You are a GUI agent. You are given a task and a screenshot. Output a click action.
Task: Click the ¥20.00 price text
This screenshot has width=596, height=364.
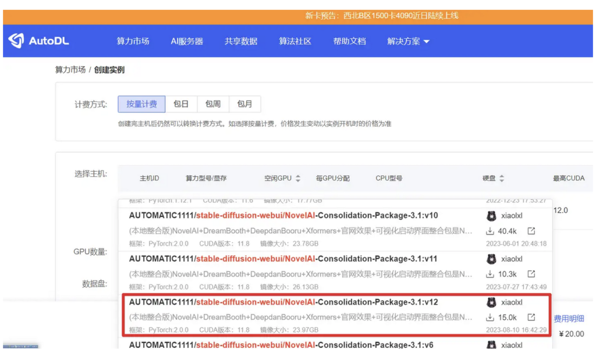click(572, 334)
